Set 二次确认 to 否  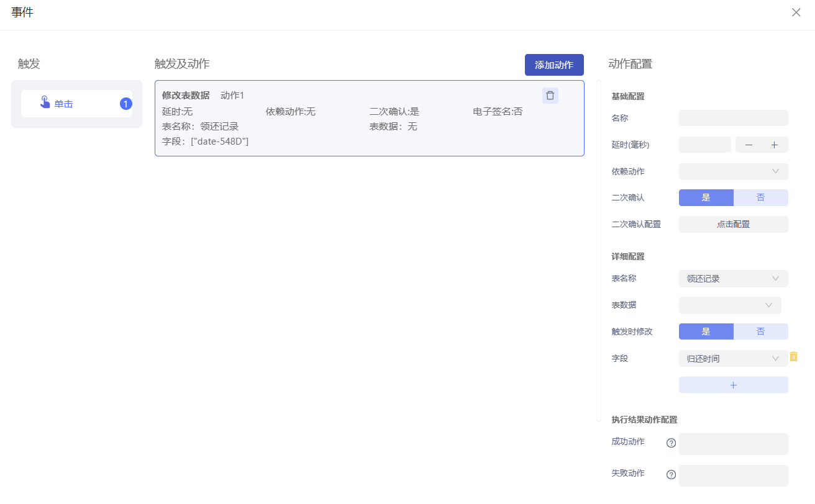point(761,197)
